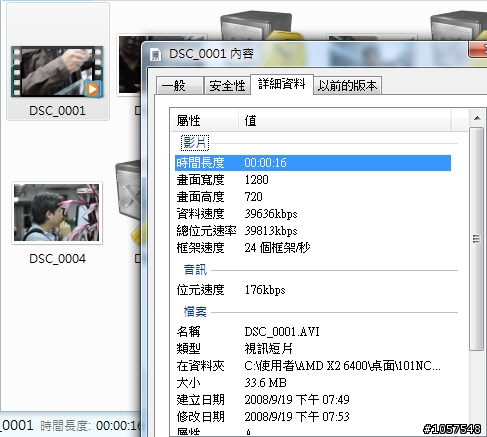Viewport: 487px width, 437px height.
Task: Click the DSC_0001 file name label
Action: (57, 111)
